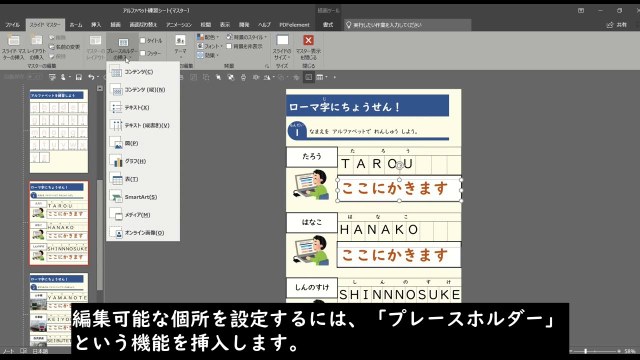Switch to the Slide Master tab
Screen dimensions: 640x360
pos(45,25)
